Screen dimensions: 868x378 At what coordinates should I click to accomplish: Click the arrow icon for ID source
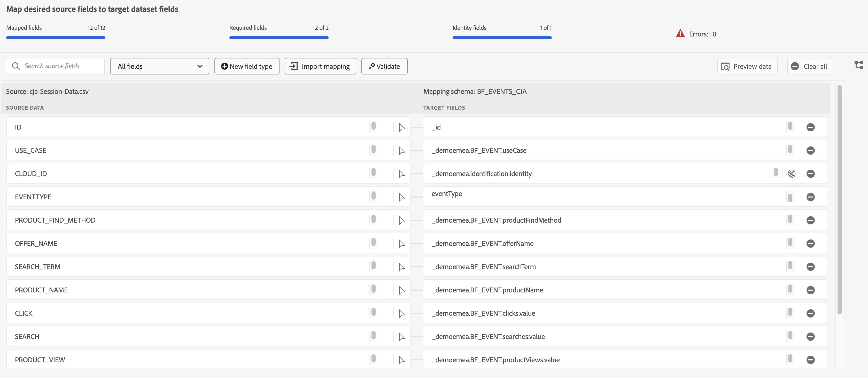point(402,127)
